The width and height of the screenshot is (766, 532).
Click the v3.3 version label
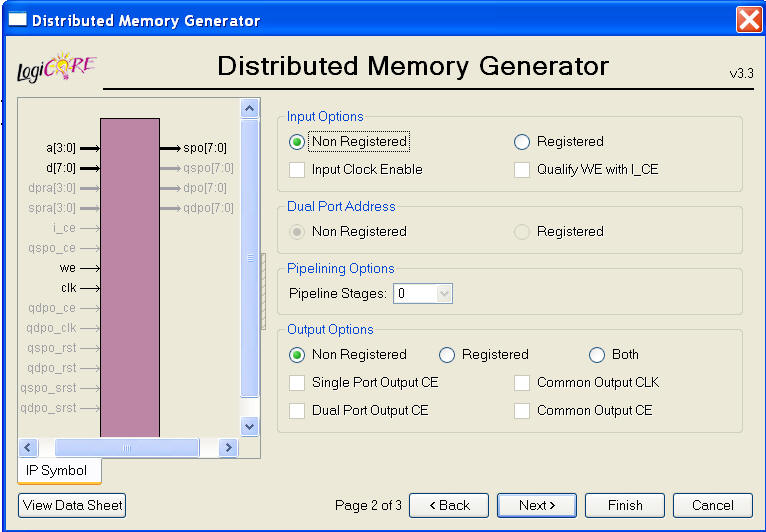742,74
